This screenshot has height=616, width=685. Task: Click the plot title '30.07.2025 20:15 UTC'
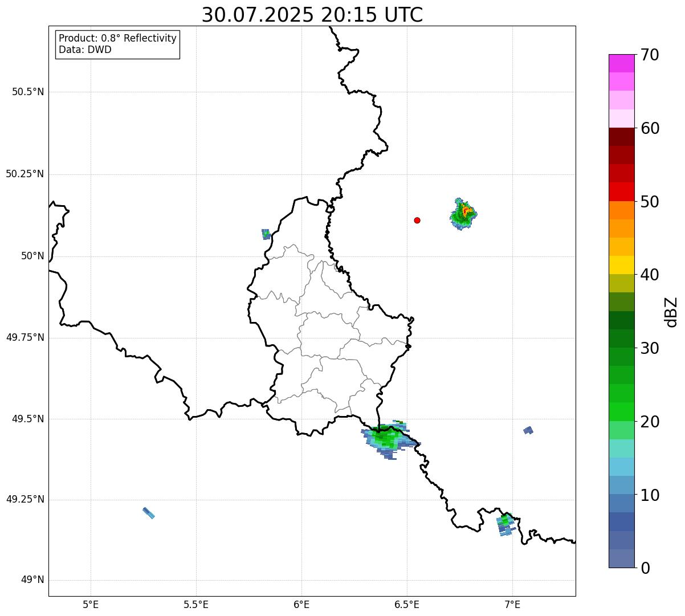(x=312, y=15)
